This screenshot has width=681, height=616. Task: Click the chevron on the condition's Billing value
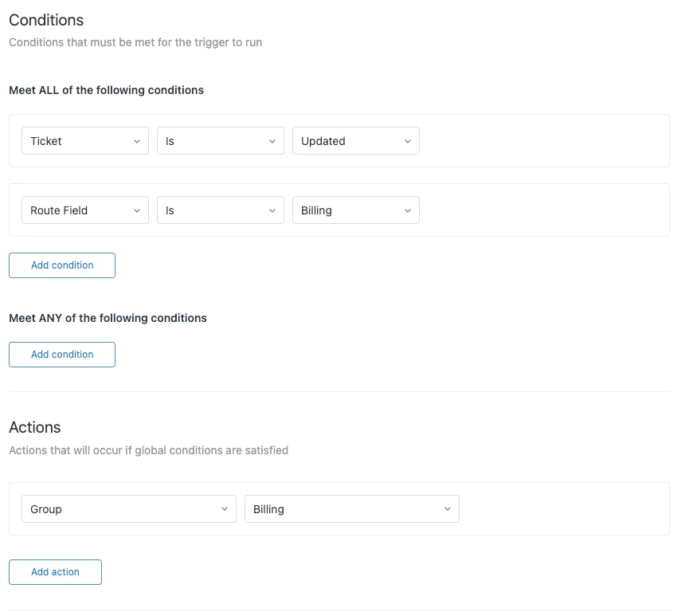coord(408,210)
